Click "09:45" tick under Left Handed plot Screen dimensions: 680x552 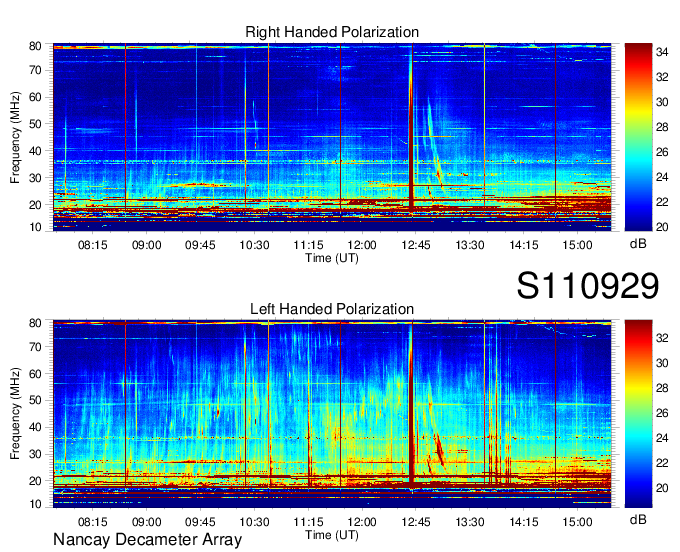click(x=200, y=522)
